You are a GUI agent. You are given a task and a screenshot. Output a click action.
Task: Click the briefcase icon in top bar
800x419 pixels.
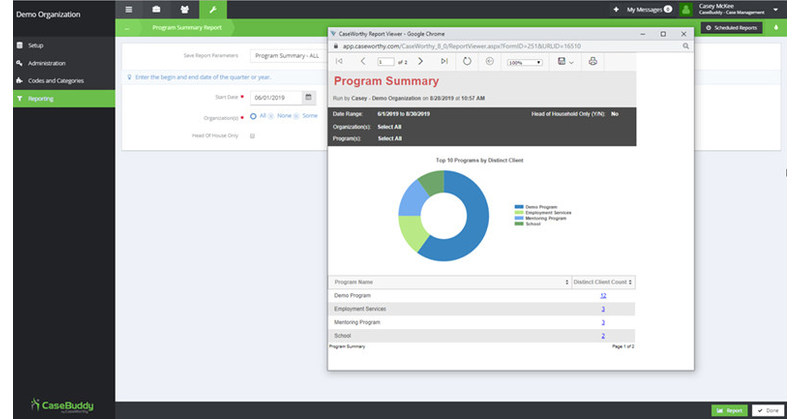(x=156, y=9)
